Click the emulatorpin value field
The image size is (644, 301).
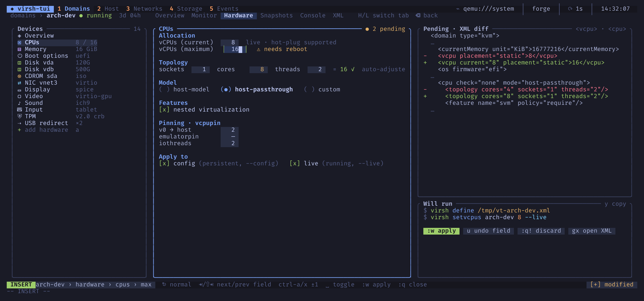pos(230,137)
